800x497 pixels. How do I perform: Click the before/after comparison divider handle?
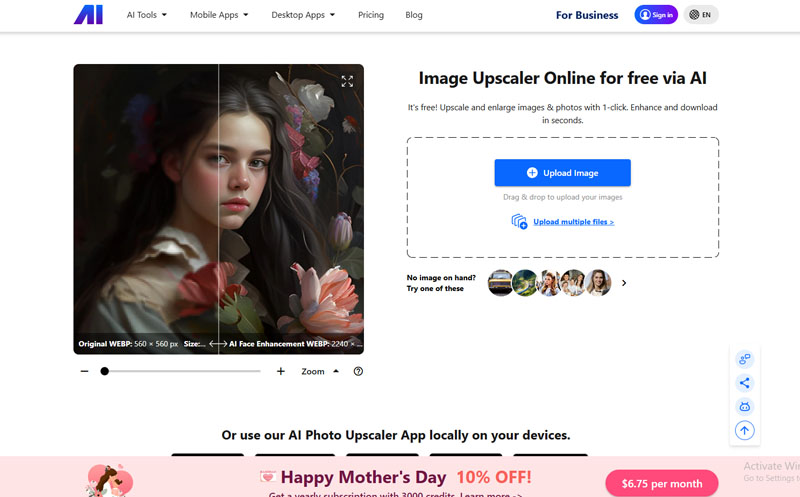point(218,344)
